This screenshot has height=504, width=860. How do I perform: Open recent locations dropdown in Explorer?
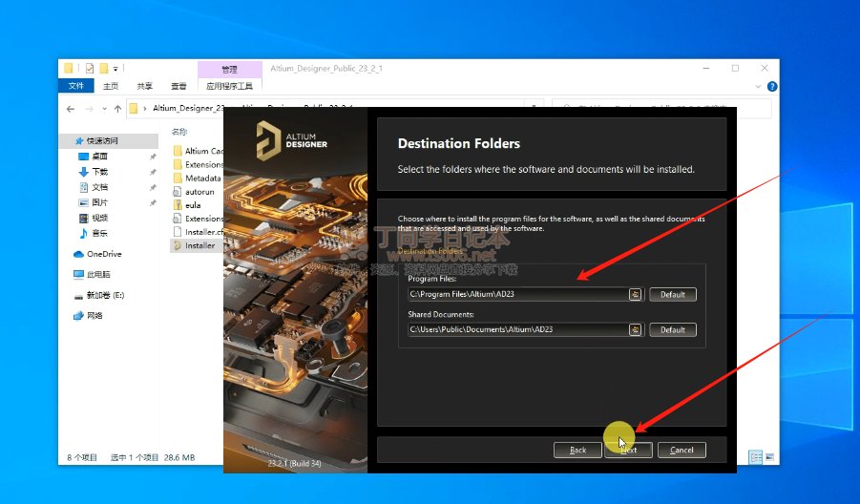(103, 109)
